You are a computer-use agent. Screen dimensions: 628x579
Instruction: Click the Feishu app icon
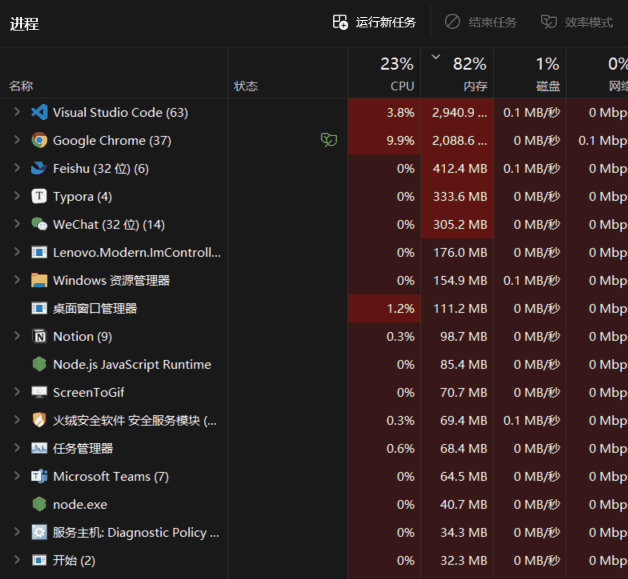point(39,169)
